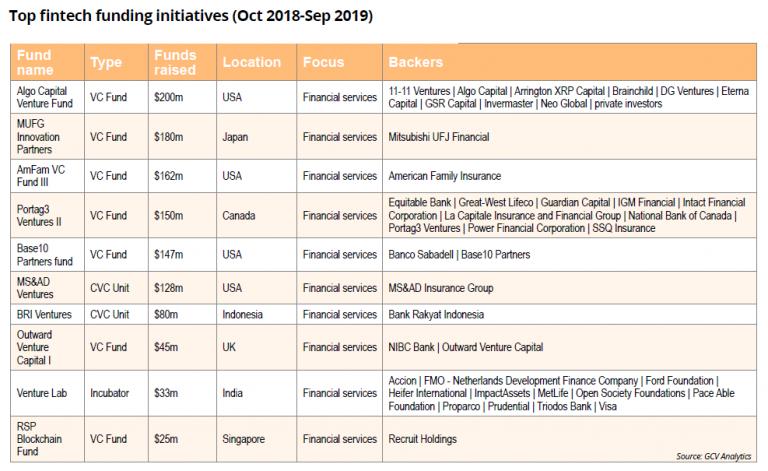The width and height of the screenshot is (768, 471).
Task: Select the 'Funds raised' column header
Action: [176, 62]
